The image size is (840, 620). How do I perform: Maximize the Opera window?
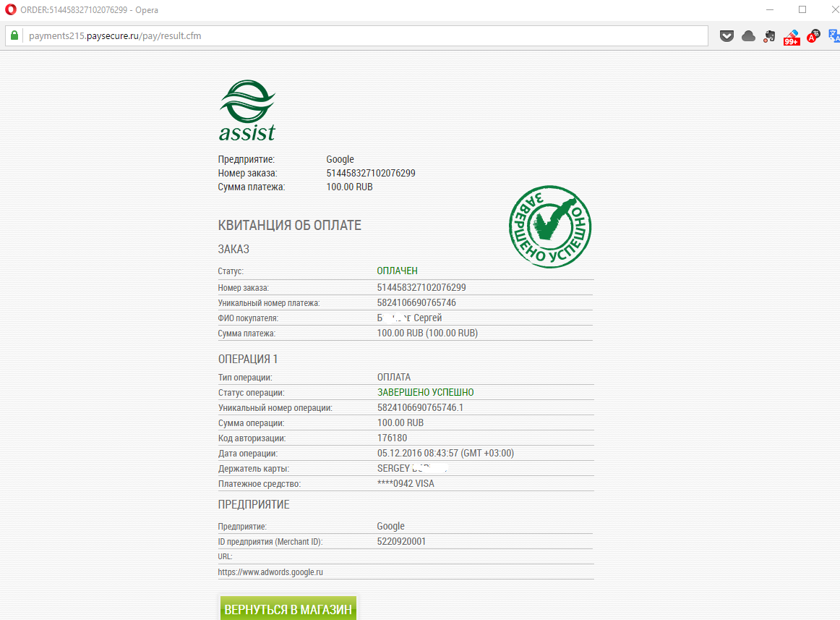pos(802,9)
